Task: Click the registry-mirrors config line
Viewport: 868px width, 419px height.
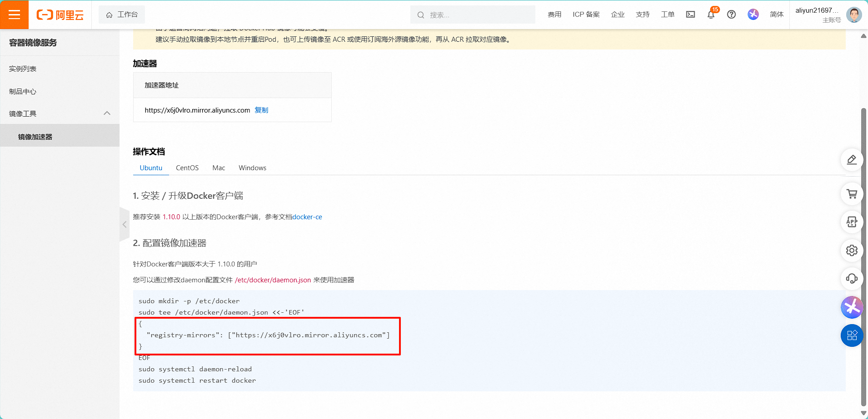Action: 268,335
